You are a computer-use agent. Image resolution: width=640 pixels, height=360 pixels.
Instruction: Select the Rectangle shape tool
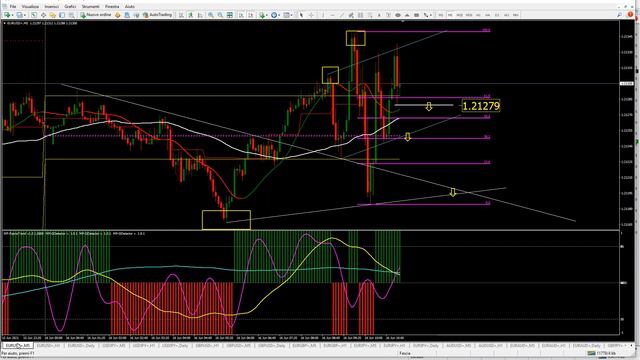(417, 15)
